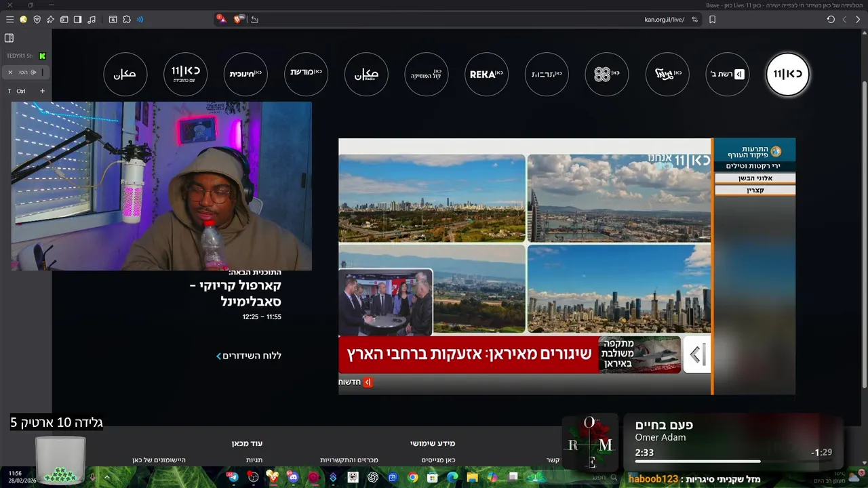
Task: Click the share page arrow icon
Action: click(254, 20)
